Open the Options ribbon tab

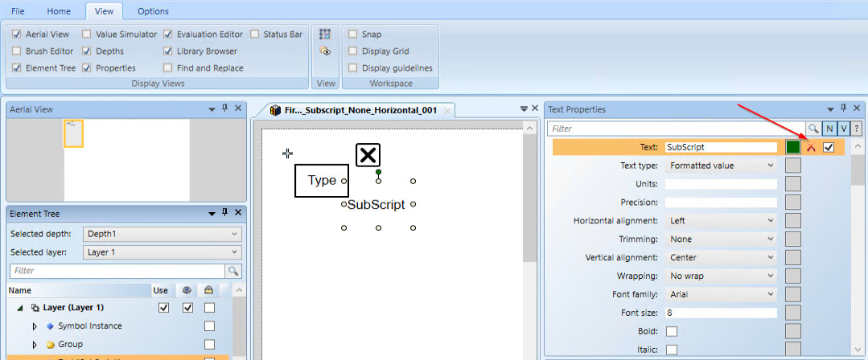(x=153, y=11)
